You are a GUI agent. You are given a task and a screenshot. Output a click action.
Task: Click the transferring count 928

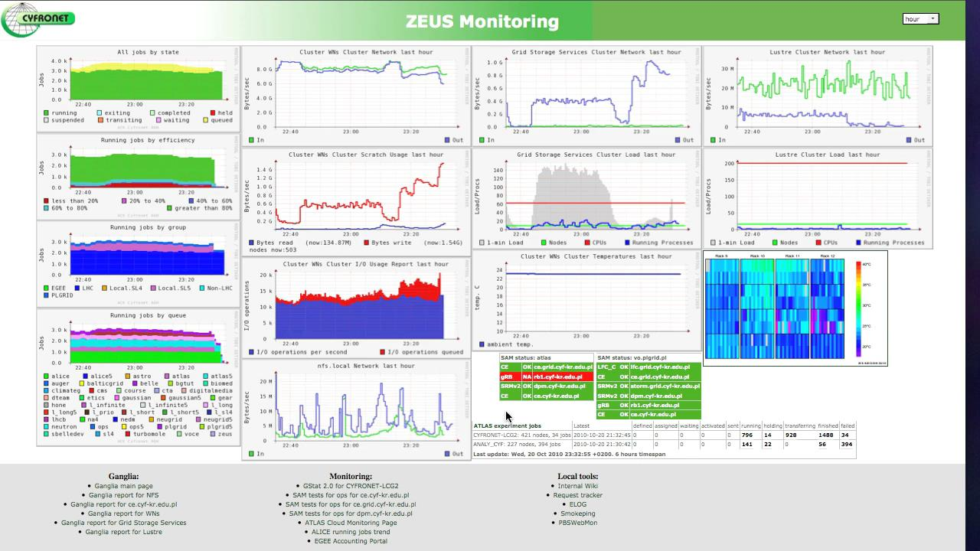click(791, 435)
